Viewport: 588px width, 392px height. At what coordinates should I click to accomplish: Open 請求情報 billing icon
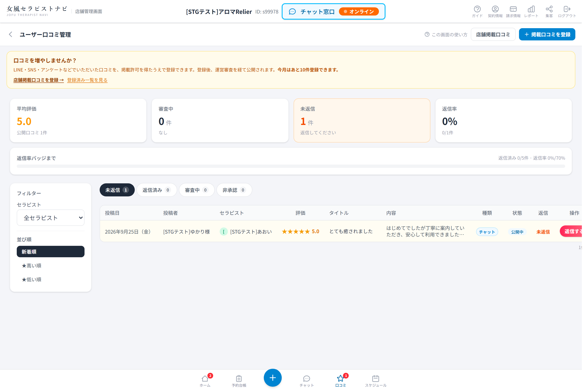coord(519,11)
